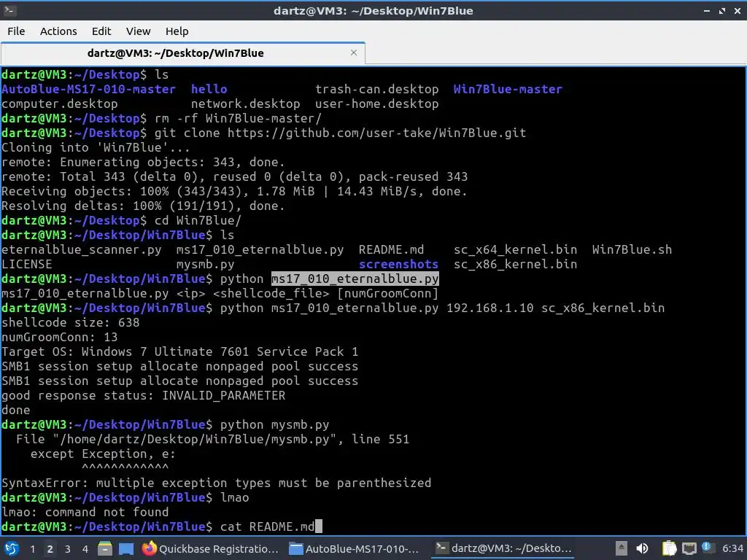
Task: Open the File menu
Action: coord(16,31)
